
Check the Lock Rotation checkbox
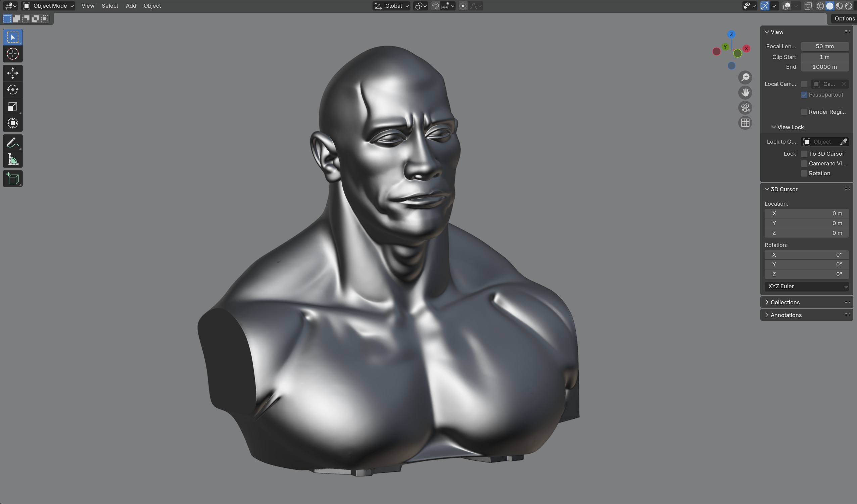(804, 173)
